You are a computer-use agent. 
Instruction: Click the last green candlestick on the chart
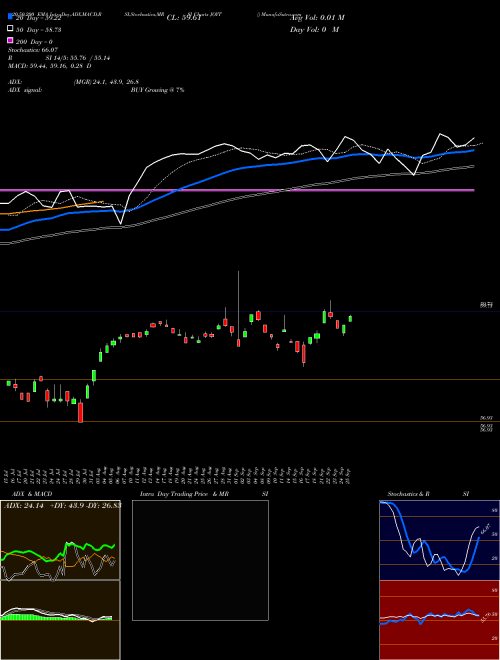(x=350, y=319)
